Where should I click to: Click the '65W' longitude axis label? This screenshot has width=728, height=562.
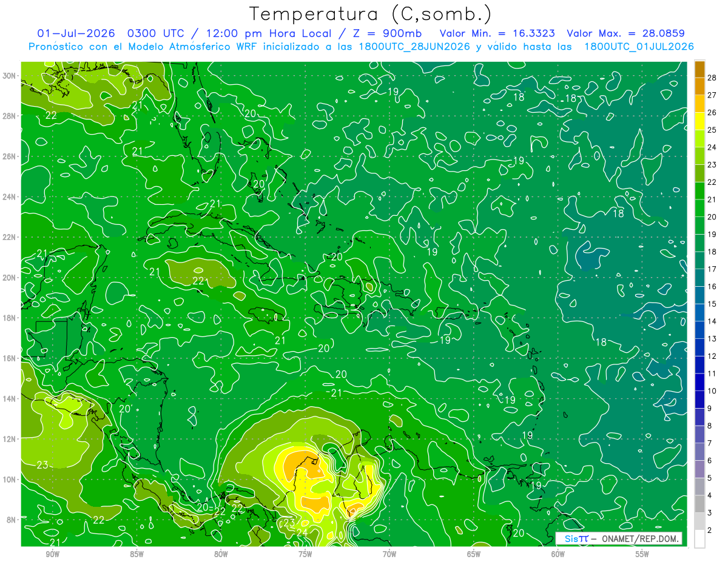click(474, 554)
